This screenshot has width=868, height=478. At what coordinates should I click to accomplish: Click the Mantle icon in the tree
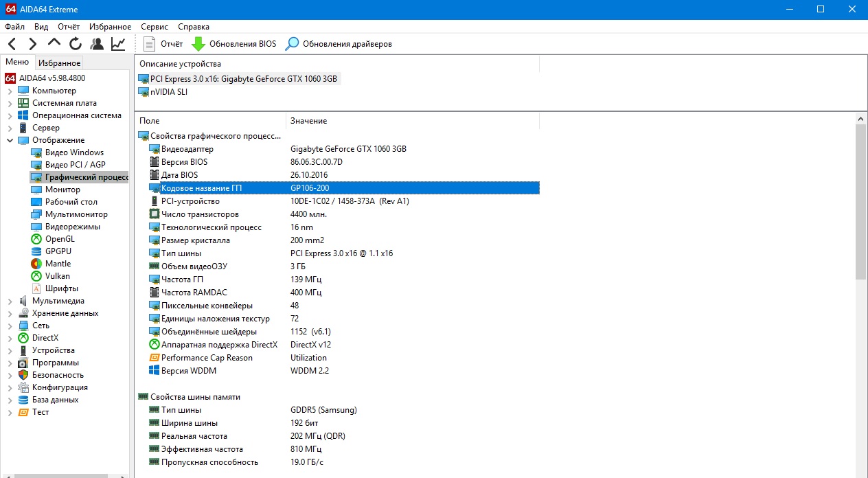tap(36, 264)
